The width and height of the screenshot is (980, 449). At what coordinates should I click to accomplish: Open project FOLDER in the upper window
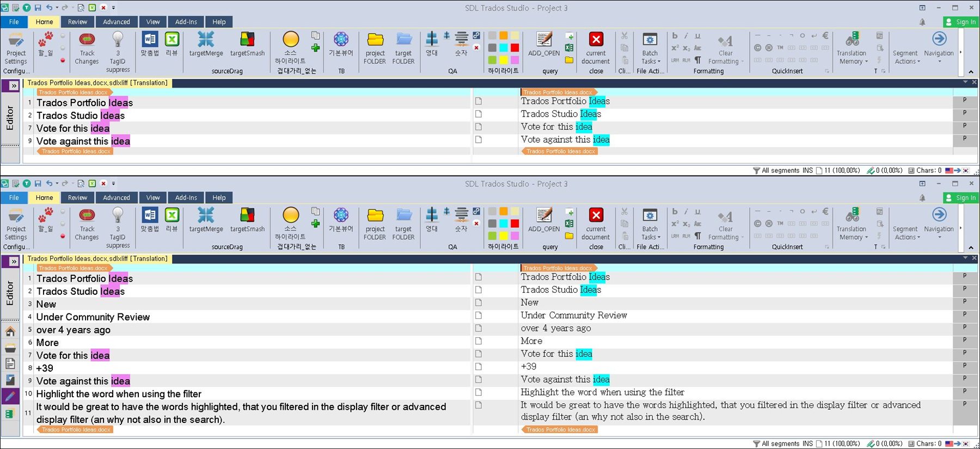(375, 48)
